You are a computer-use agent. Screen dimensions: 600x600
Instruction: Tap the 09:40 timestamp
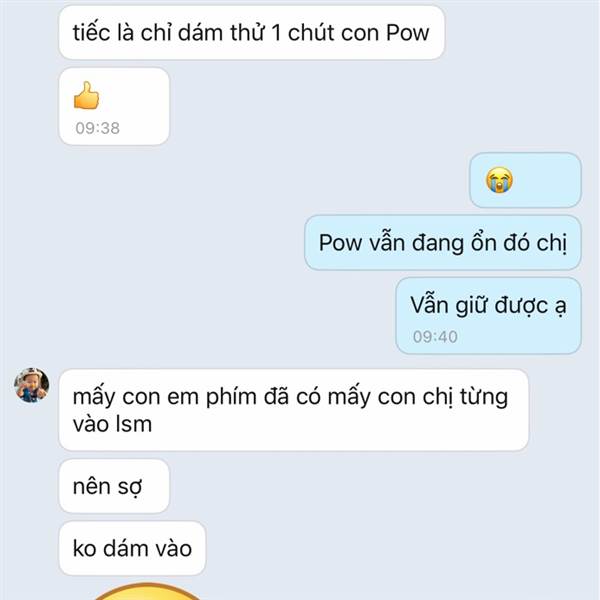(x=435, y=337)
